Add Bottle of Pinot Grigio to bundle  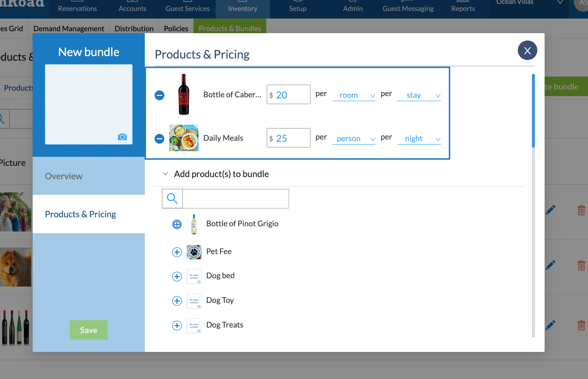(x=177, y=224)
